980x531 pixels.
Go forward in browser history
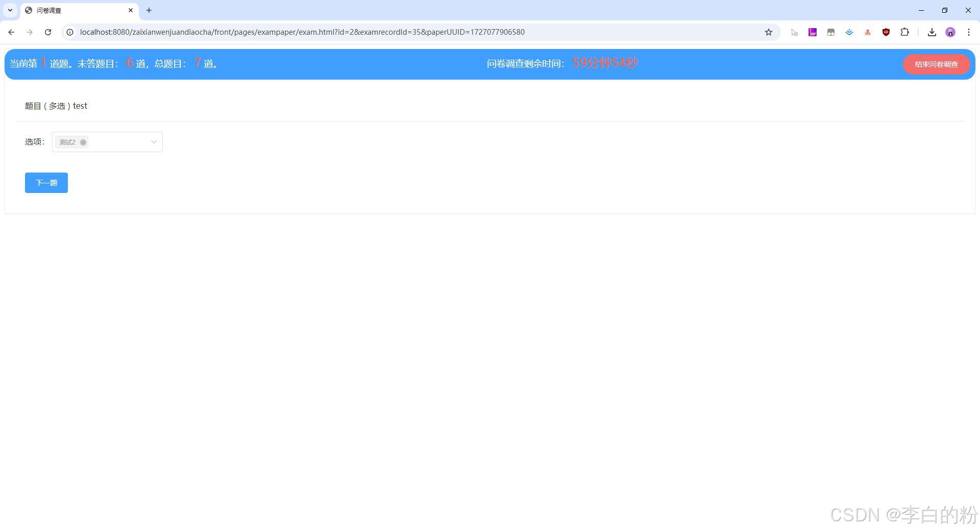(x=30, y=32)
